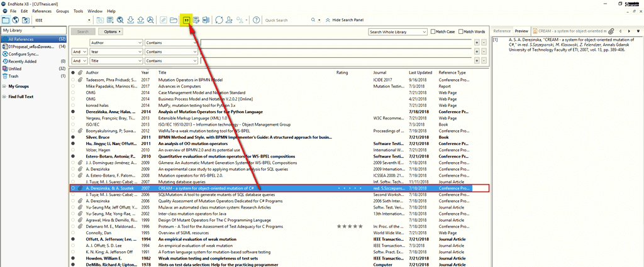Image resolution: width=644 pixels, height=267 pixels.
Task: Switch to Online Search Mode globe icon
Action: pyautogui.click(x=16, y=20)
